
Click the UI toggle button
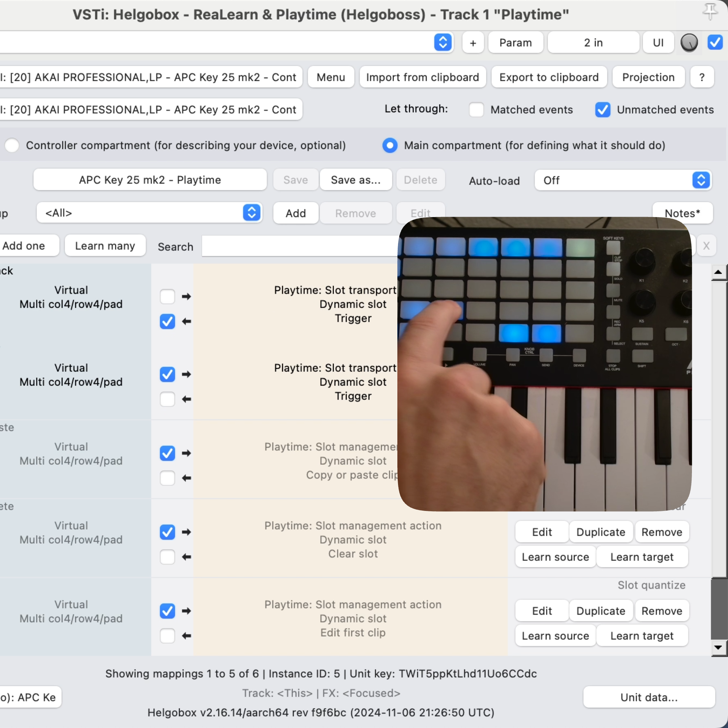(x=658, y=43)
